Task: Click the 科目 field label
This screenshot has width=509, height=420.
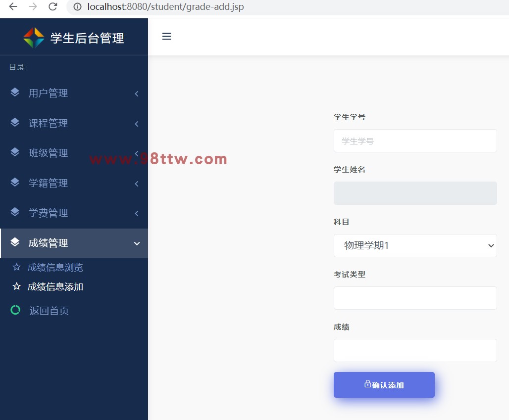Action: [342, 222]
